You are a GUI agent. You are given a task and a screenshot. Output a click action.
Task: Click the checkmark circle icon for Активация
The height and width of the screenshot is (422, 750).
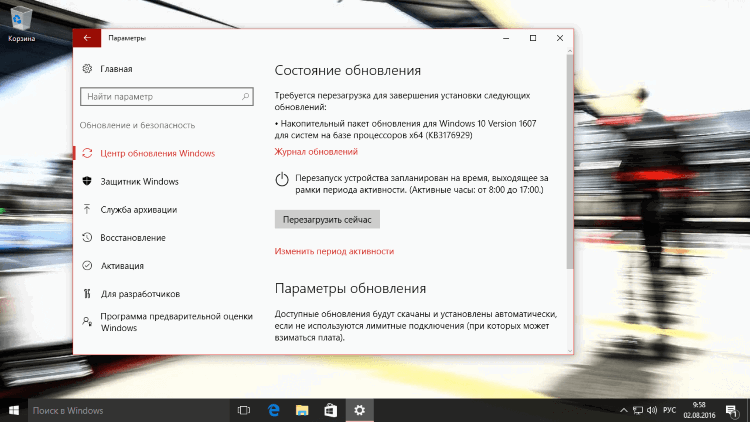[x=87, y=266]
